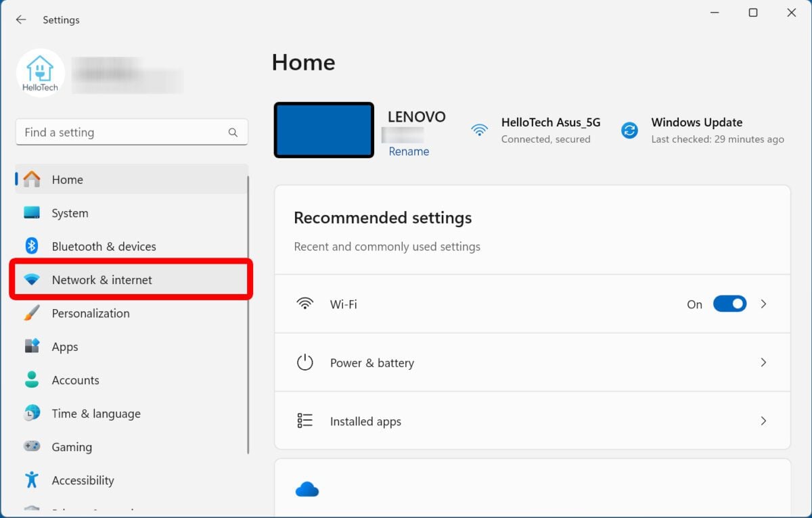Select the Gaming controller icon
This screenshot has height=518, width=812.
(x=32, y=447)
